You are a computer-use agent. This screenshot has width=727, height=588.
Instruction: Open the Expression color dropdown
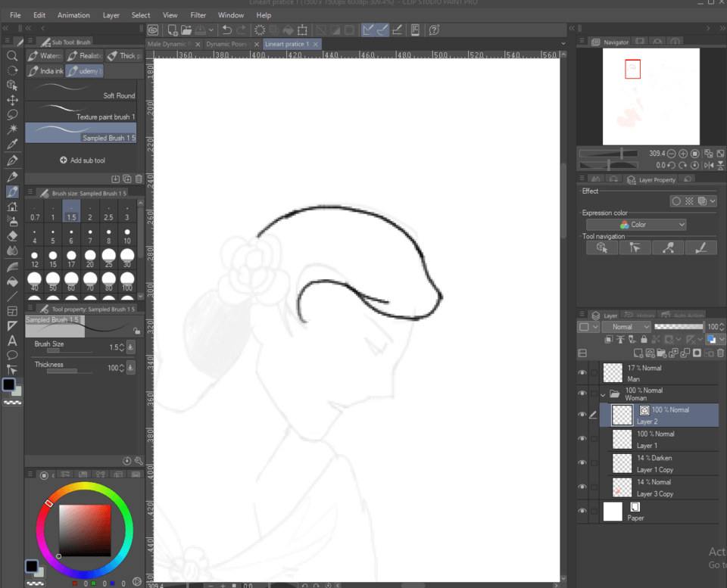(x=636, y=225)
